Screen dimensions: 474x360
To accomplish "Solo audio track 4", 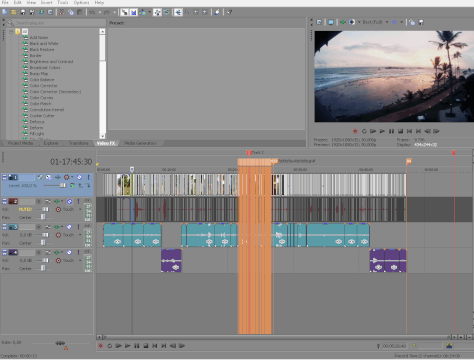I will click(x=78, y=252).
